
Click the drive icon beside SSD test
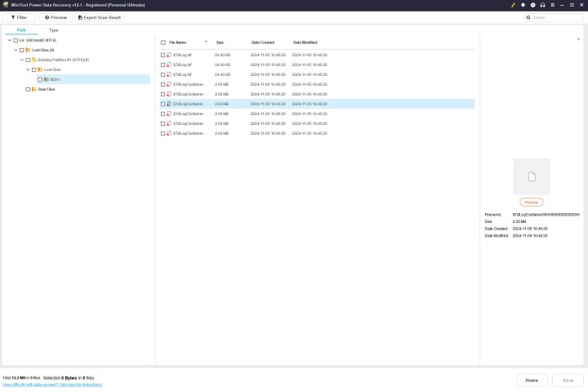point(22,40)
